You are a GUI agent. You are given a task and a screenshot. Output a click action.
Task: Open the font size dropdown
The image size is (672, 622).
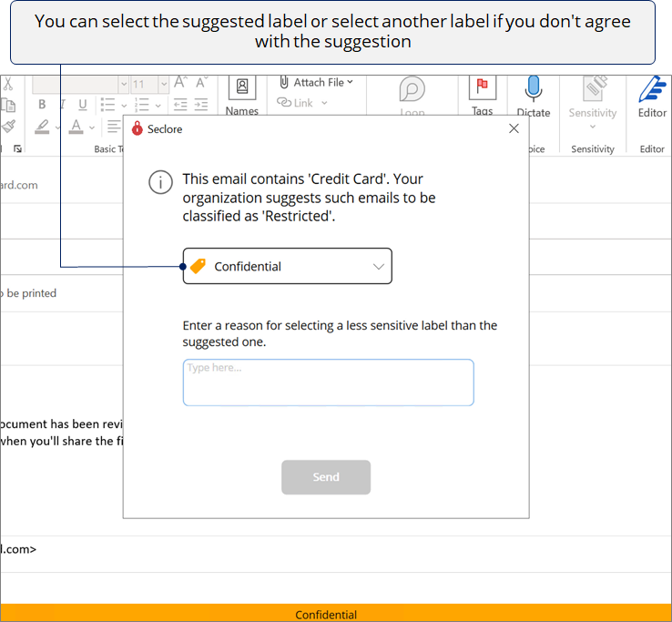coord(163,84)
